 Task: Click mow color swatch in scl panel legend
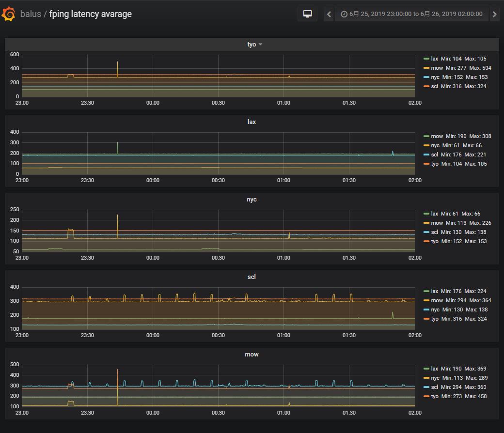tap(426, 301)
